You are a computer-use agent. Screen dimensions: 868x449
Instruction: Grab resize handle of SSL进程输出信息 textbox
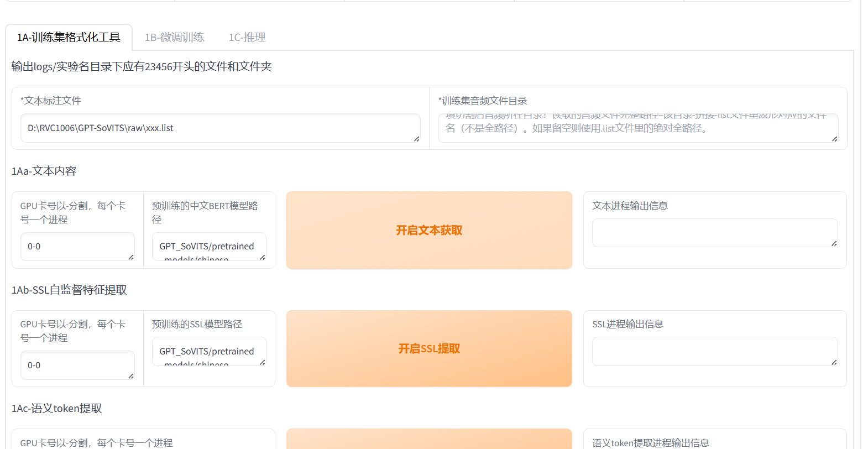(x=834, y=362)
